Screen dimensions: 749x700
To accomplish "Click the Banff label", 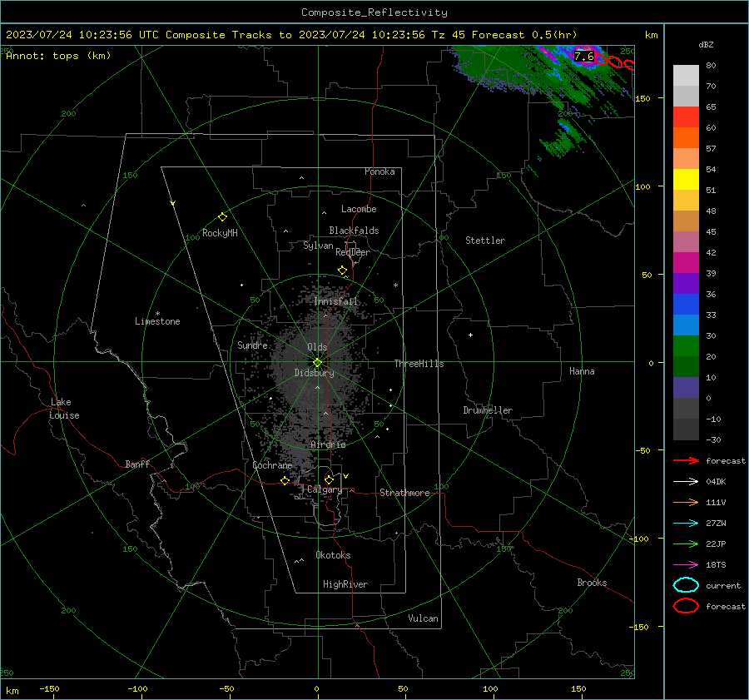I will click(x=137, y=464).
